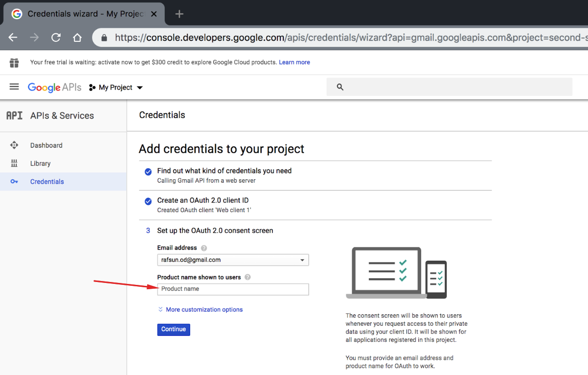Open the Learn more link
Image resolution: width=588 pixels, height=375 pixels.
click(294, 62)
